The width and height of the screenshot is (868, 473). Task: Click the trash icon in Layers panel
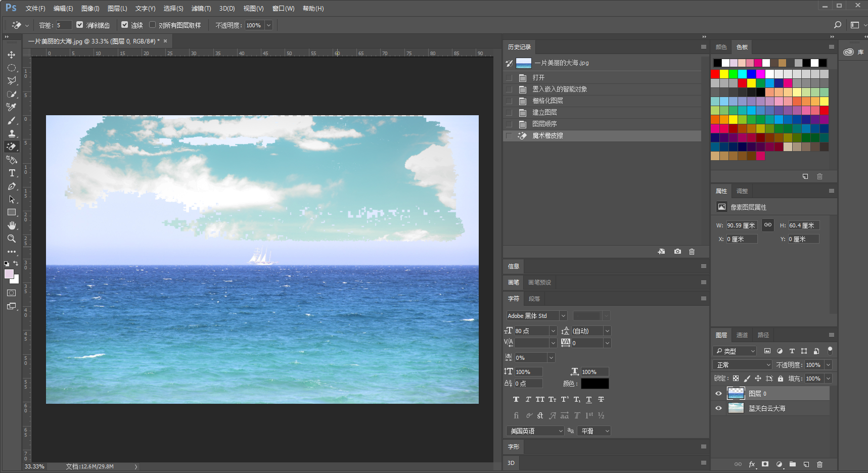819,464
